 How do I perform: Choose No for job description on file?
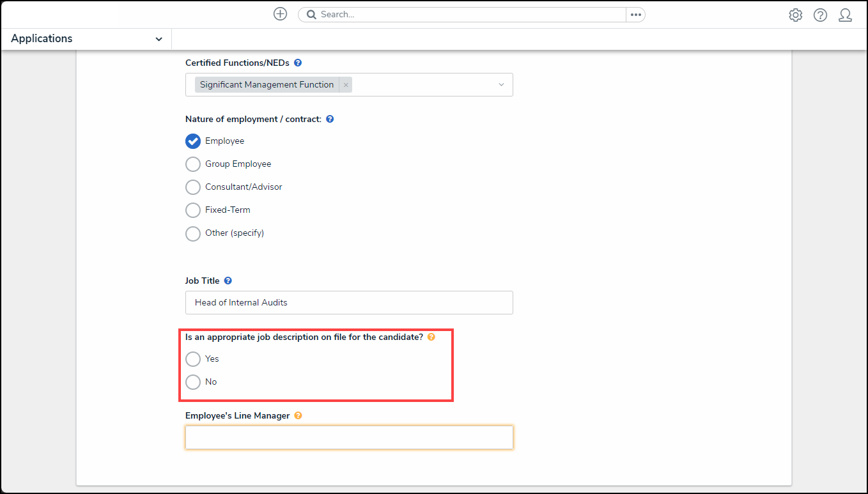coord(193,382)
